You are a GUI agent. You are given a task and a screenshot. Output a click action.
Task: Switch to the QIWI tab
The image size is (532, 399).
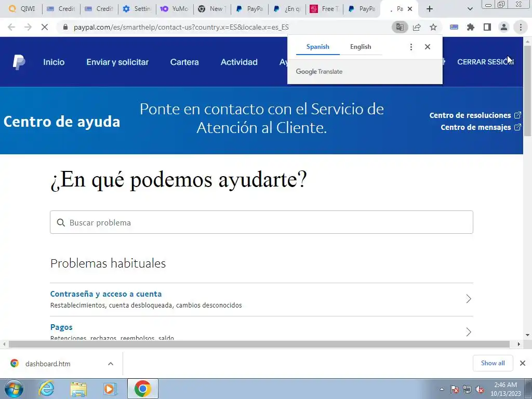click(22, 9)
